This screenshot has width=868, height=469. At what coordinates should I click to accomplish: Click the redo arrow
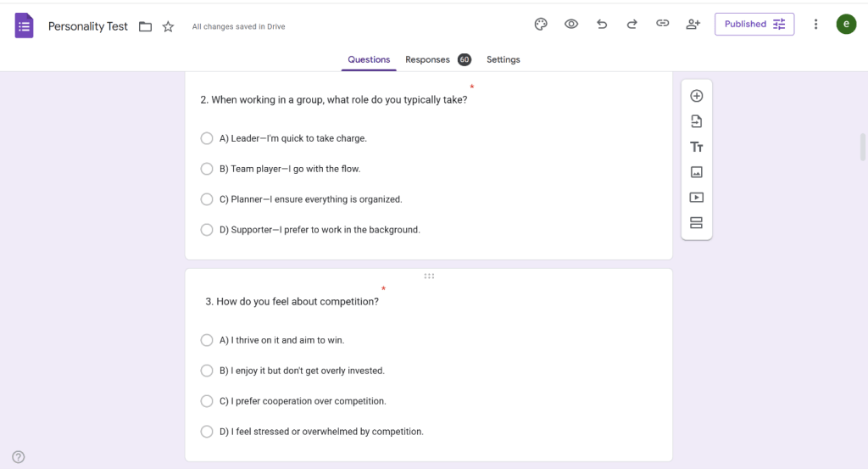632,25
